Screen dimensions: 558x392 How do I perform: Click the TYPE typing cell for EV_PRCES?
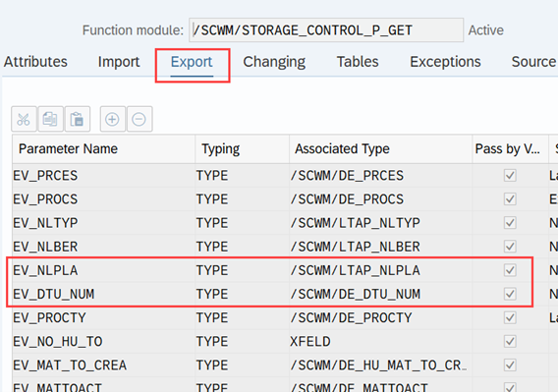[x=242, y=176]
